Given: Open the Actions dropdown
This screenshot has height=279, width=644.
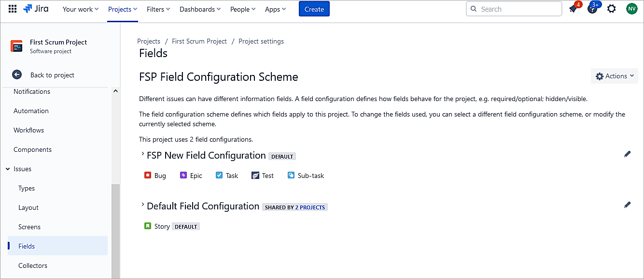Looking at the screenshot, I should [x=614, y=76].
